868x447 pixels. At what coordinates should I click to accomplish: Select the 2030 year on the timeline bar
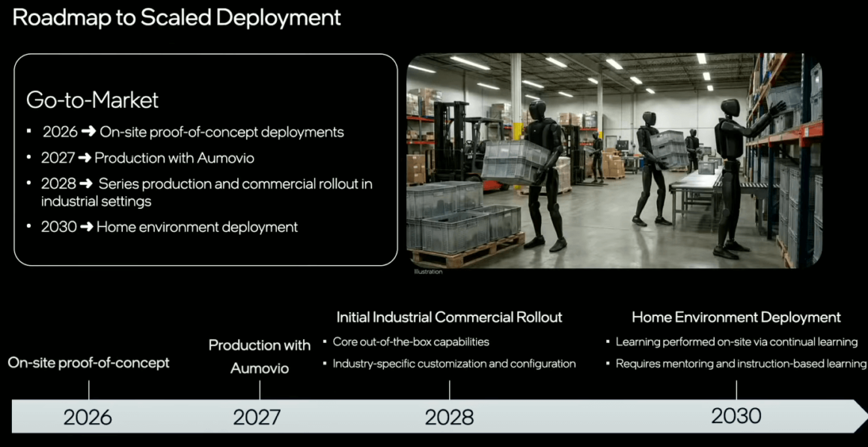(736, 416)
